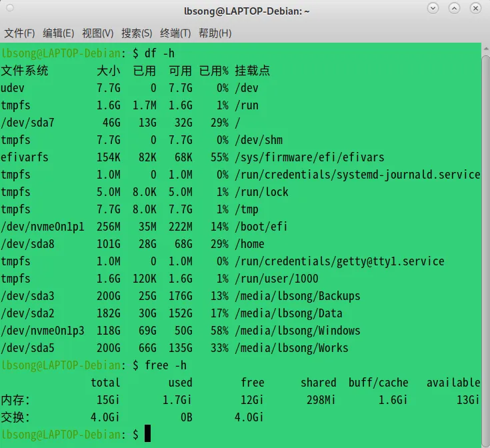This screenshot has height=448, width=490.
Task: Click the 298Mi shared memory value
Action: pyautogui.click(x=321, y=400)
